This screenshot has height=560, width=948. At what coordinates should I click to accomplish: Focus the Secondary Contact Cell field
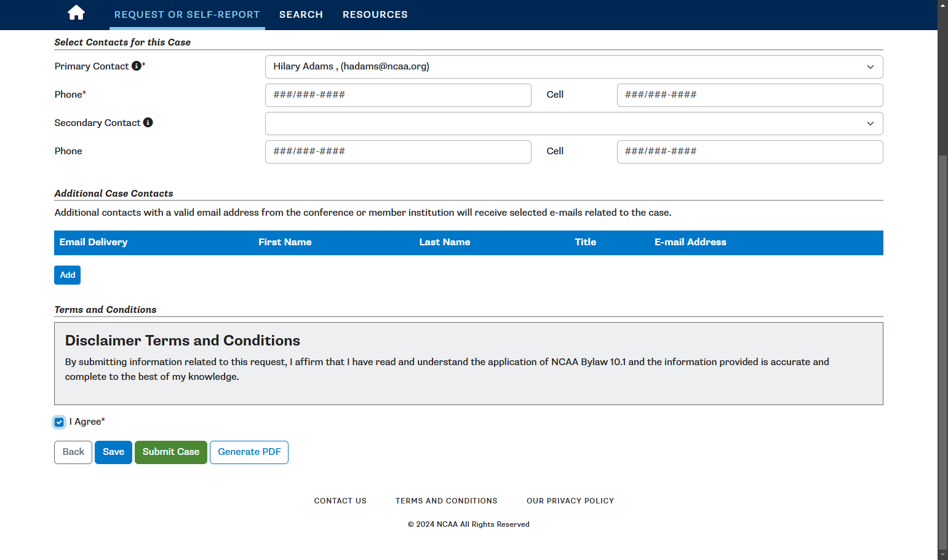[x=750, y=152]
